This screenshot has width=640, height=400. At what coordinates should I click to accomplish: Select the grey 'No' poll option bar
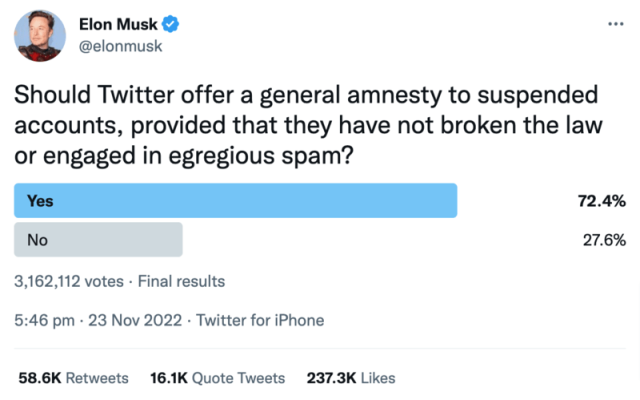coord(97,240)
